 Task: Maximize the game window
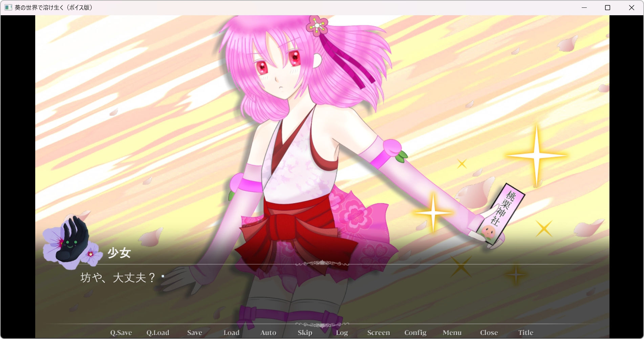click(x=607, y=7)
